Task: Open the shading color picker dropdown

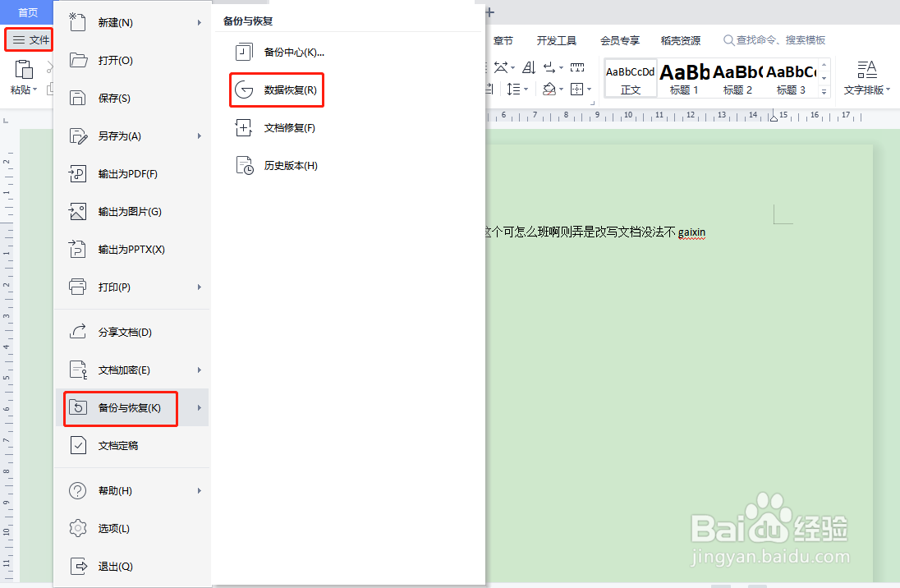Action: (x=562, y=90)
